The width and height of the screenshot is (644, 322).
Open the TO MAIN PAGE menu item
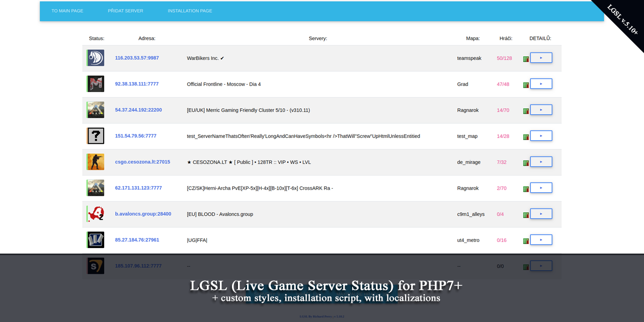point(67,11)
